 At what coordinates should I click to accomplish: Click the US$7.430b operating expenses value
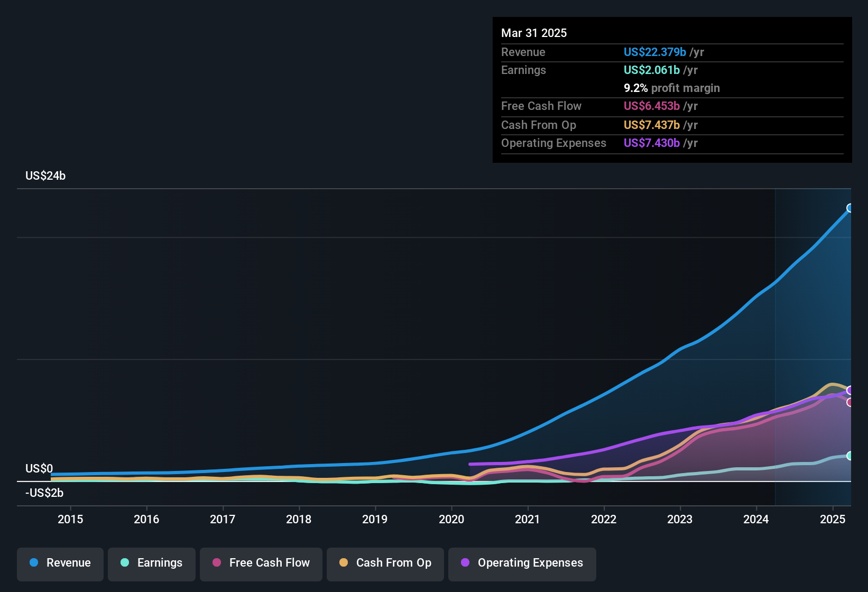652,143
